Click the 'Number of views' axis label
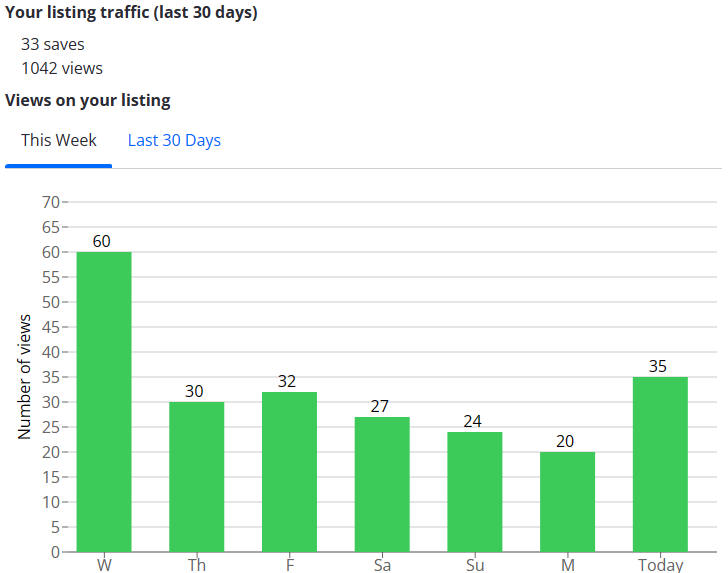 click(24, 377)
